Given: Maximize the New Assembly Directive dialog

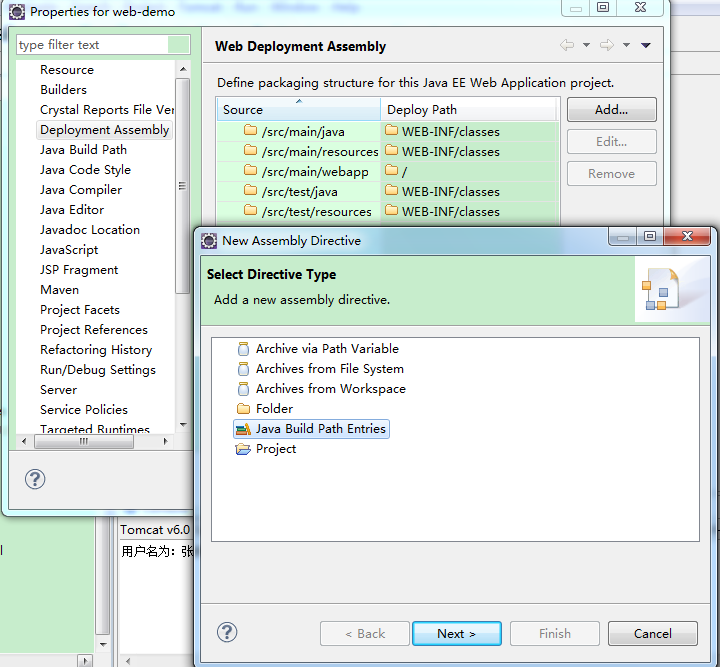Looking at the screenshot, I should 650,236.
